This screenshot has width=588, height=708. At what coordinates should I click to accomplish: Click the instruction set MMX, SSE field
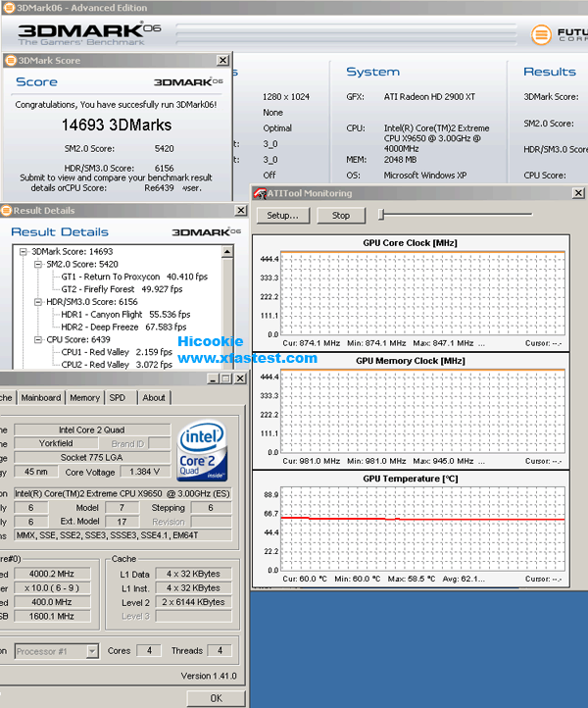click(123, 535)
